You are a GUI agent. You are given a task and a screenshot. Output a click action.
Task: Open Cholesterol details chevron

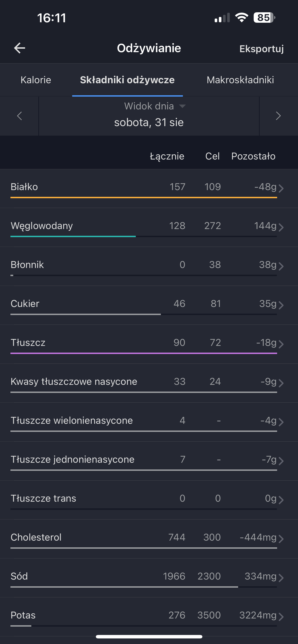[281, 539]
